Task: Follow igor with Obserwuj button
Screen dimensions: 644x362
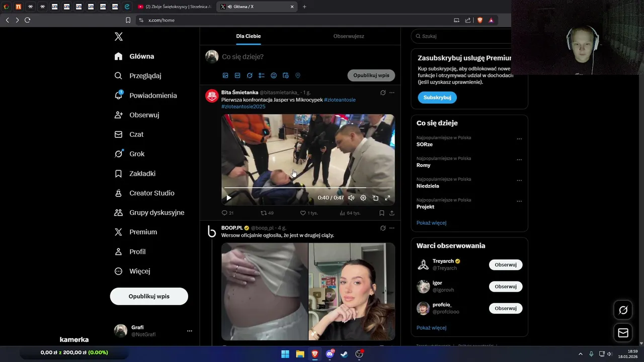Action: [x=506, y=287]
